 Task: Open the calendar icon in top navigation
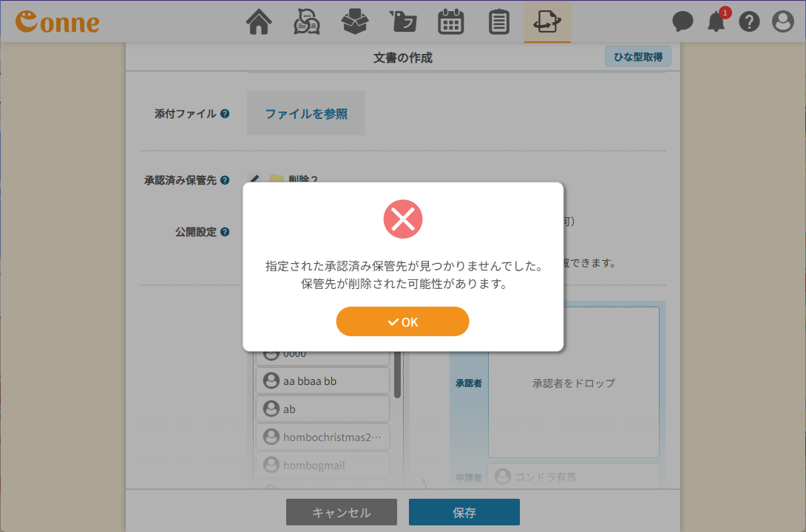point(451,22)
